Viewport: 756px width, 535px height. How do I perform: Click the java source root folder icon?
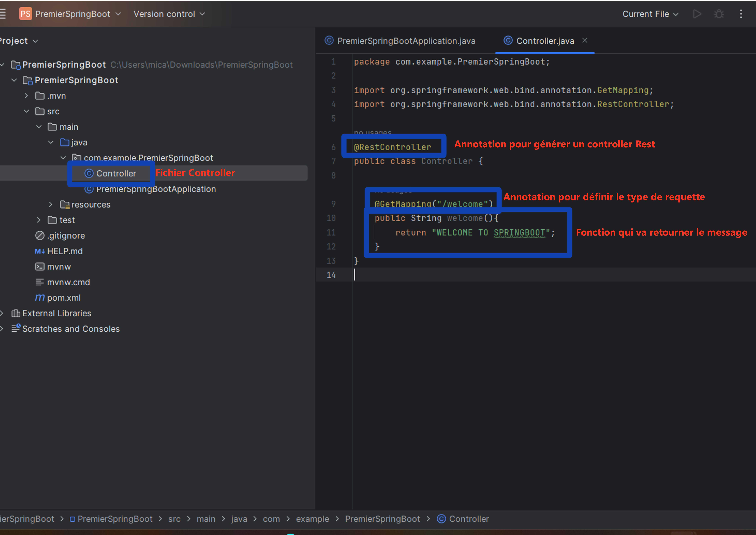pos(65,142)
